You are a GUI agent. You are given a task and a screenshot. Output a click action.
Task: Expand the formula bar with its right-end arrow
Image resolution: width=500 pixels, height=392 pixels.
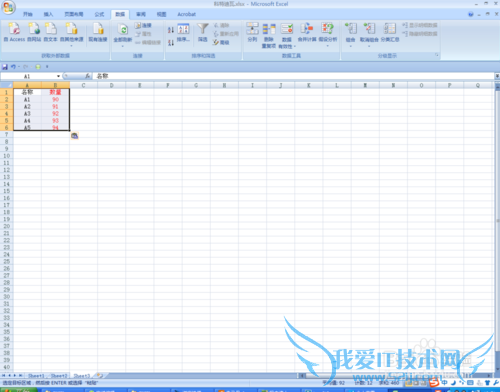click(497, 76)
